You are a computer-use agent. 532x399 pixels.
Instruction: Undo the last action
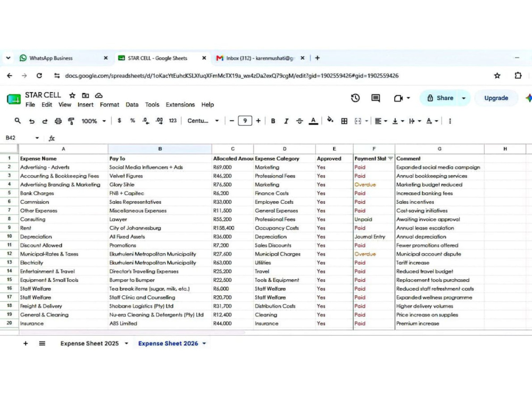pos(31,121)
